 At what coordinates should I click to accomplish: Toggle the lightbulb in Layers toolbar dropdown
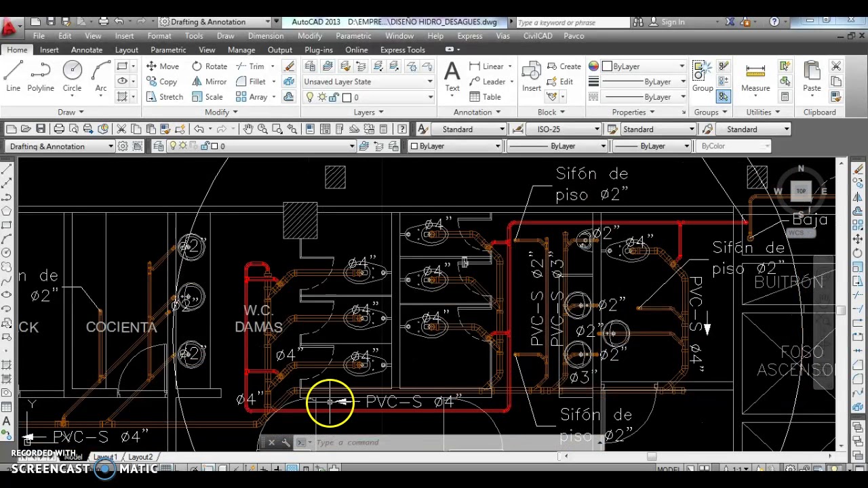[173, 146]
